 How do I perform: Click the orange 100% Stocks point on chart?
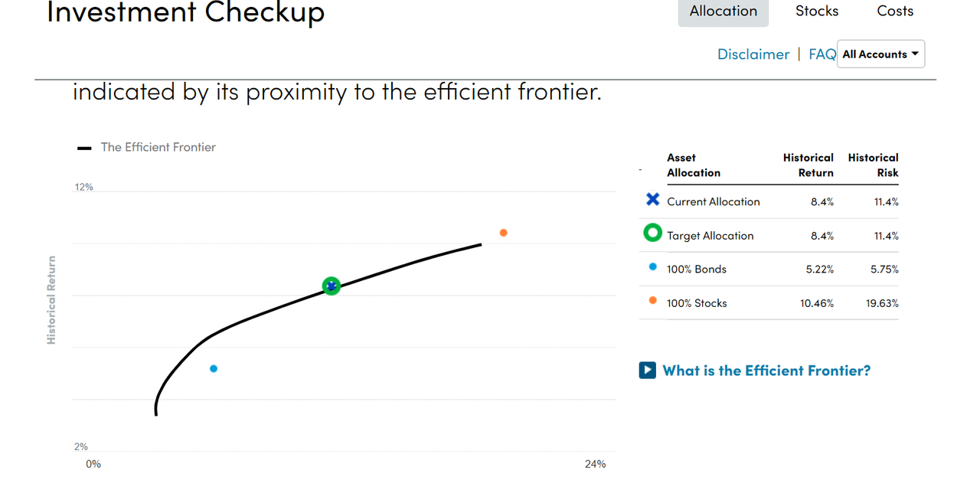coord(503,233)
